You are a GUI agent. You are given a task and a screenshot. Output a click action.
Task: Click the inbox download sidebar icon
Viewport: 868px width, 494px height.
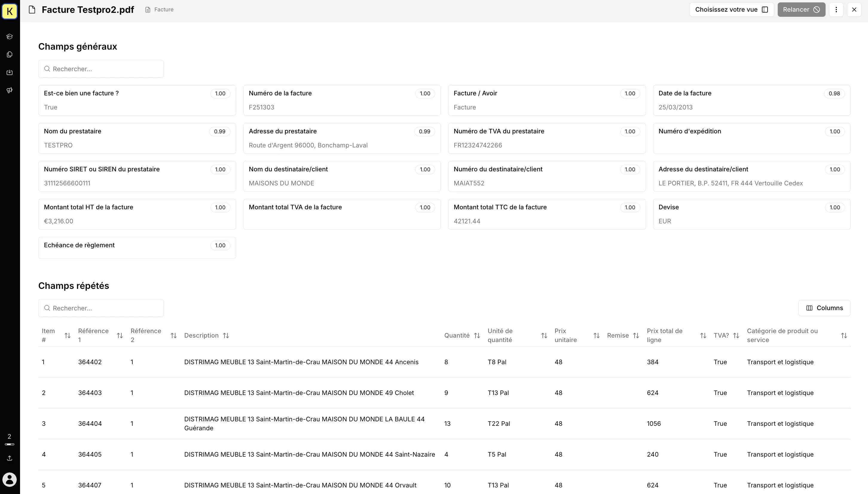click(x=10, y=73)
